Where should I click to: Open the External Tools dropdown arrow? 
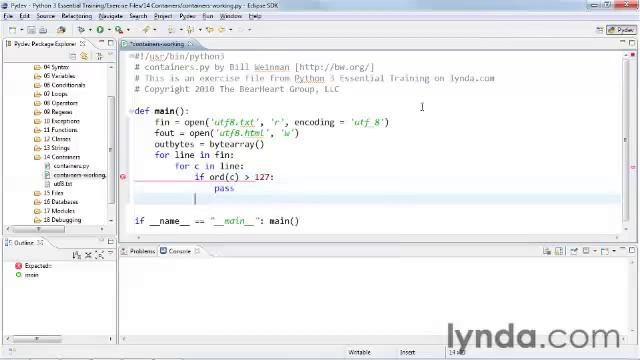click(x=128, y=30)
